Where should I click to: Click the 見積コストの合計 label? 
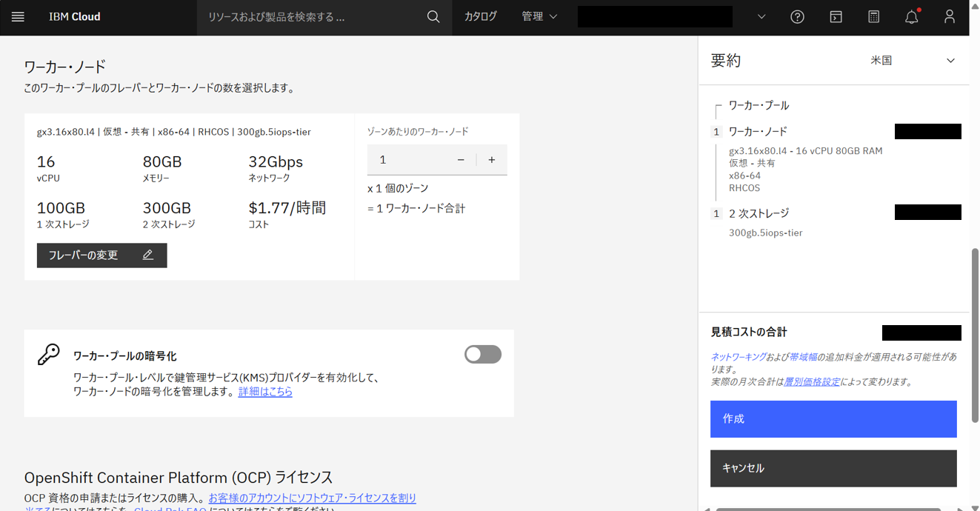(749, 332)
